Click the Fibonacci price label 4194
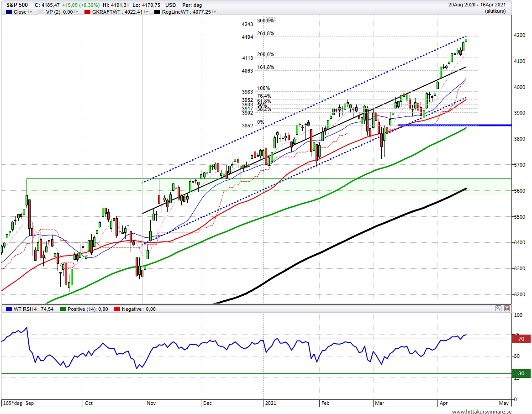Viewport: 532px width, 414px height. tap(248, 37)
